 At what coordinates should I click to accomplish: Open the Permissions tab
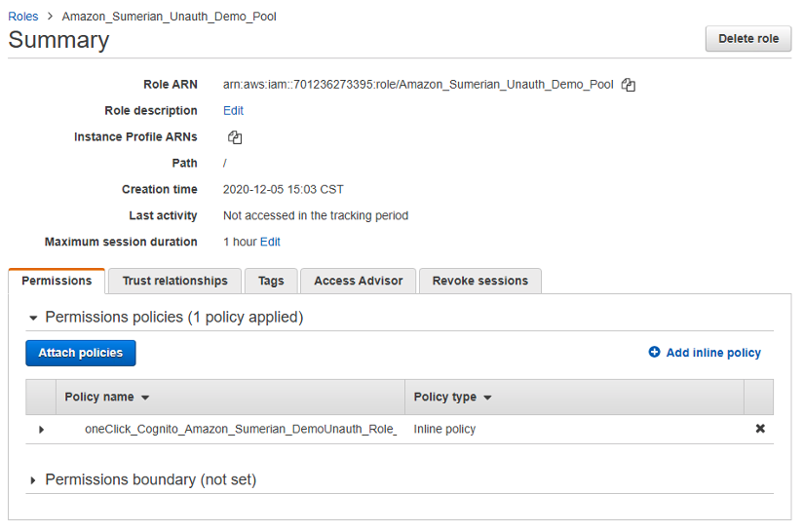click(57, 281)
